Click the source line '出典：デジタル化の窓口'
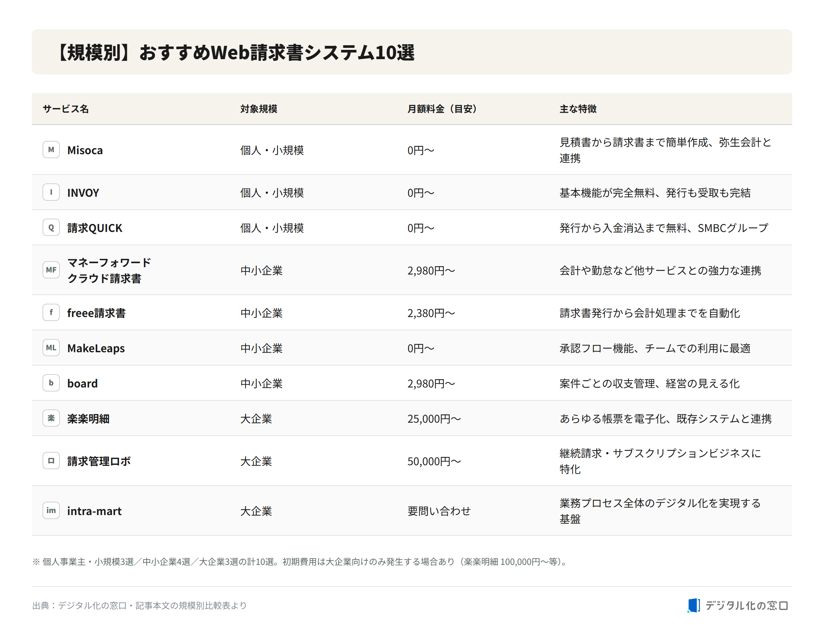This screenshot has width=824, height=644. (x=140, y=605)
